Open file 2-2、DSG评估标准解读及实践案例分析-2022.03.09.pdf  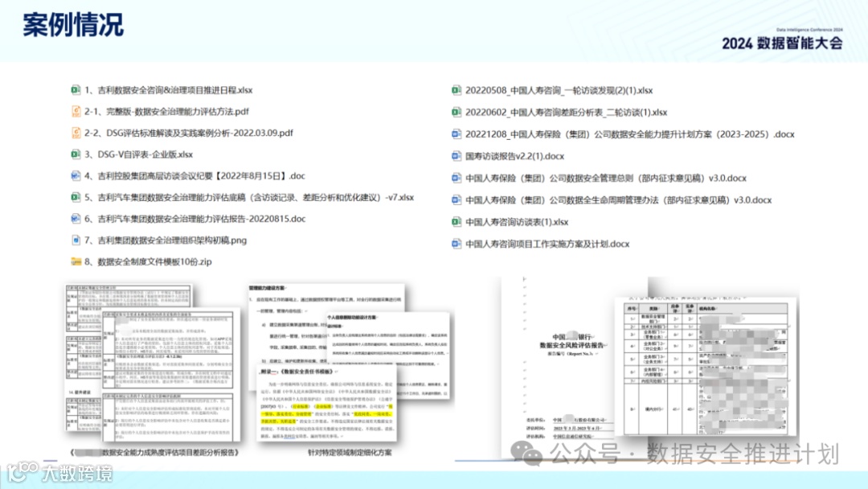coord(189,133)
